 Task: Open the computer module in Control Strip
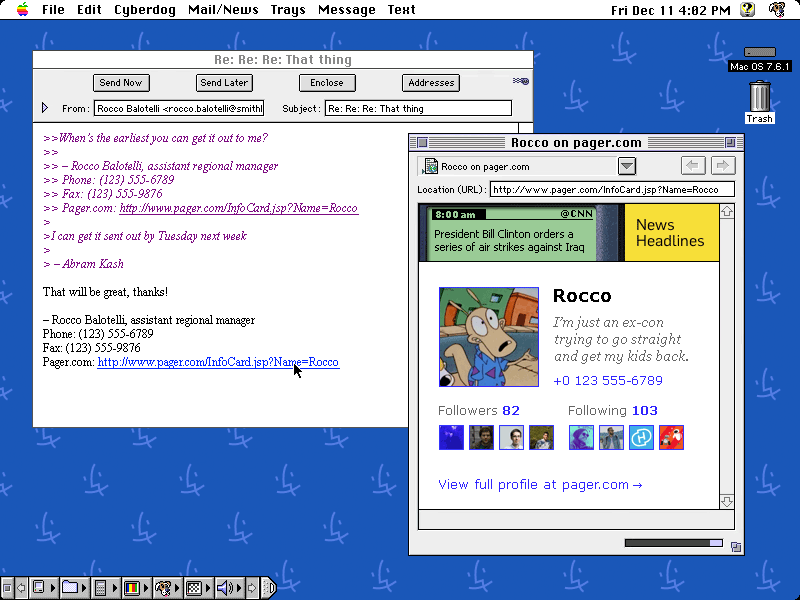(43, 588)
